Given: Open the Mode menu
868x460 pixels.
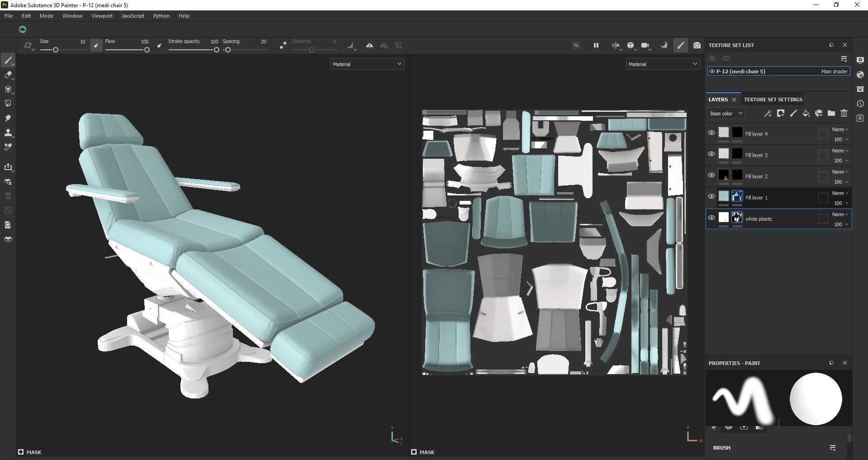Looking at the screenshot, I should pos(47,16).
